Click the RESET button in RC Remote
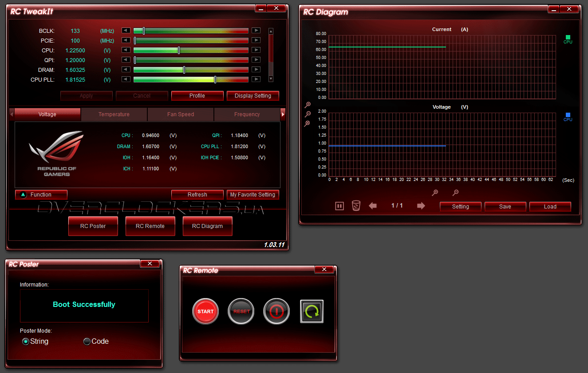The height and width of the screenshot is (373, 588). pos(241,311)
